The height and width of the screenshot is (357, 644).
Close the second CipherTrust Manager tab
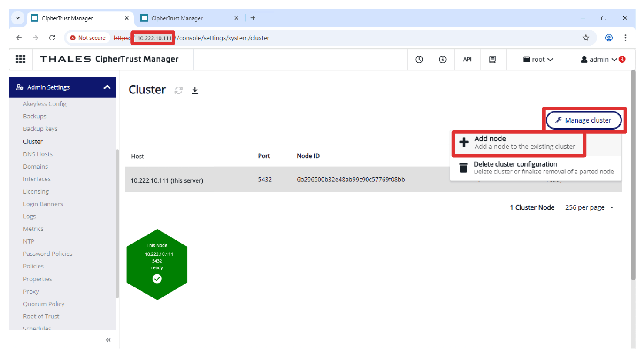pyautogui.click(x=237, y=18)
